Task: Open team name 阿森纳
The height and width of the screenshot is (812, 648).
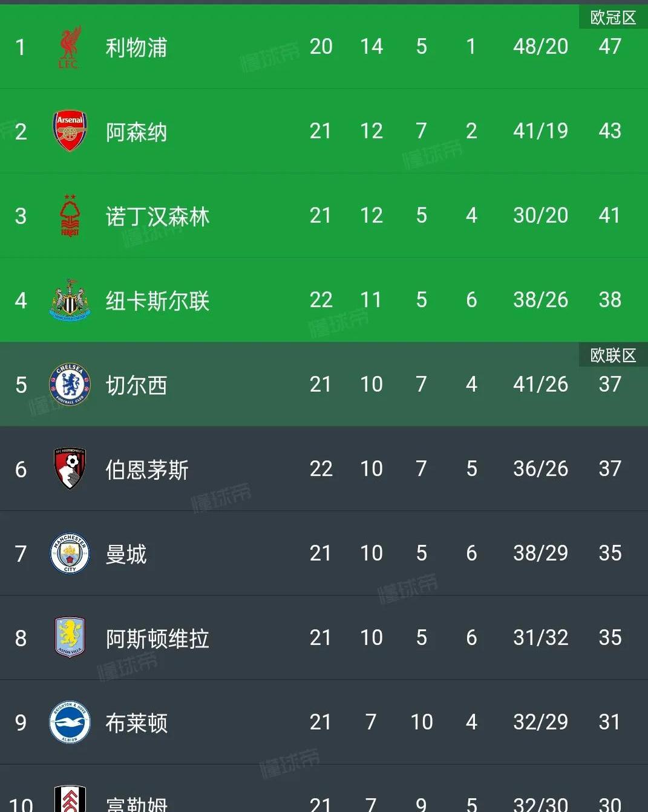Action: tap(136, 132)
